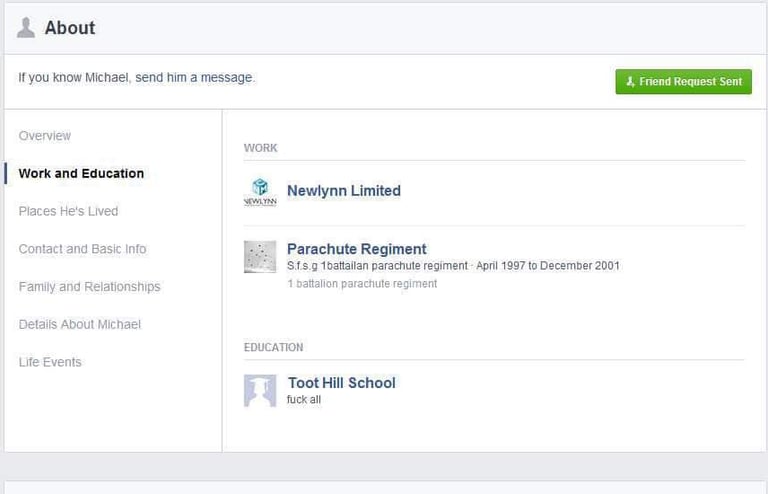Screen dimensions: 768x494
Task: Click the Parachute Regiment page picture
Action: [260, 257]
